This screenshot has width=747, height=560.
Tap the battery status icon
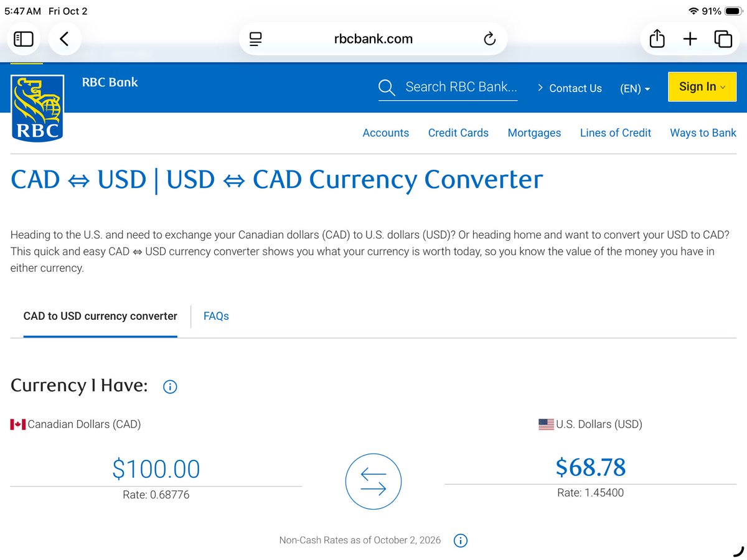click(x=733, y=11)
